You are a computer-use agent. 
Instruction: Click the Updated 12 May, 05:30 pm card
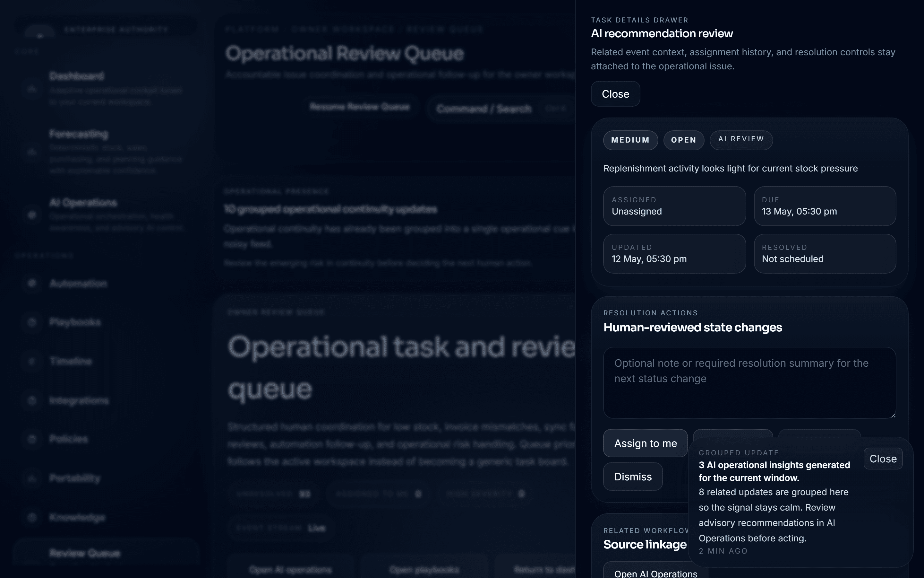point(674,253)
